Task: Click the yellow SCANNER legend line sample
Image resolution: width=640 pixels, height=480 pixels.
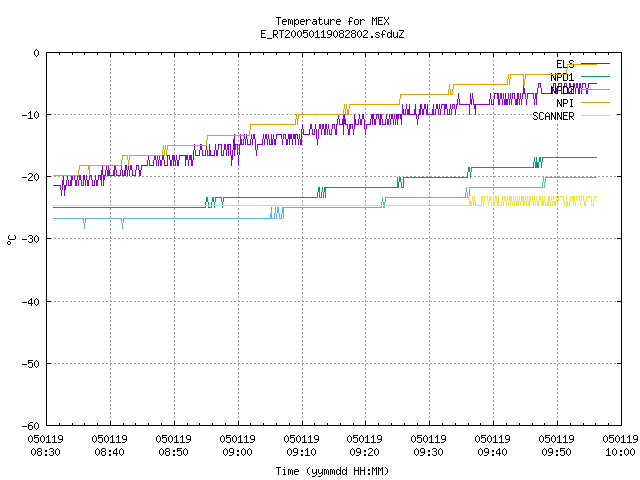Action: (x=595, y=116)
